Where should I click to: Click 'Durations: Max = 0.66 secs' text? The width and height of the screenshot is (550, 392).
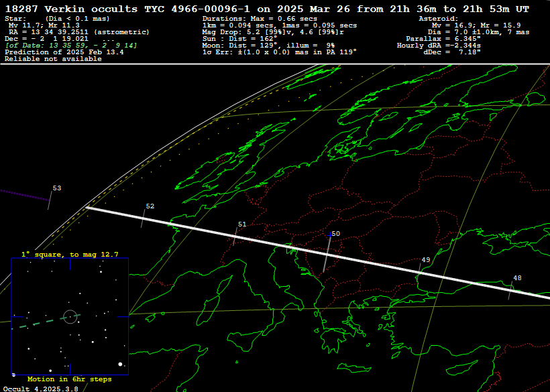click(260, 19)
